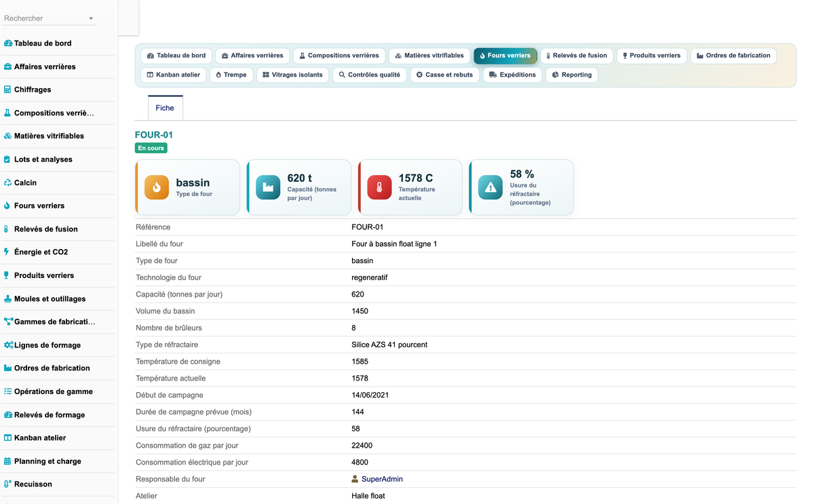Open Relevés de fusion in top navigation
Viewport: 814px width, 504px height.
[x=577, y=56]
